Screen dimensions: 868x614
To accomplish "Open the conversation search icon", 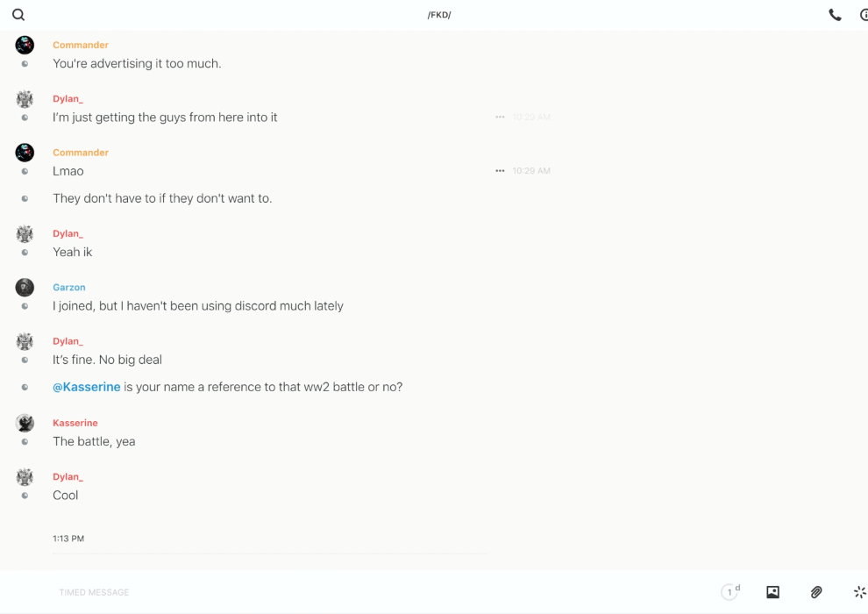I will pos(18,15).
